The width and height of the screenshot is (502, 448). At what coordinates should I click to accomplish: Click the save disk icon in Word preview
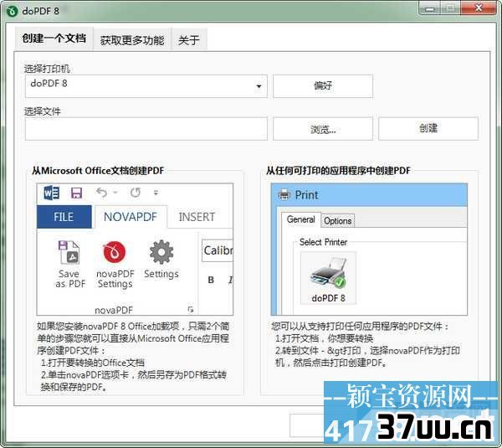pyautogui.click(x=76, y=193)
